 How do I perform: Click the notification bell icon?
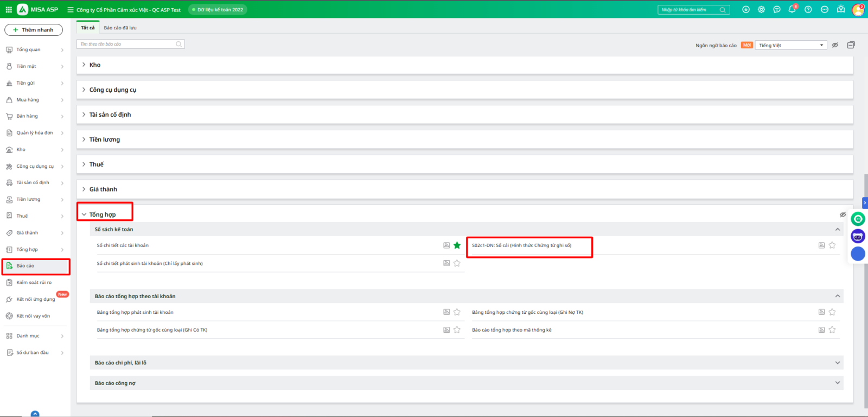[792, 10]
